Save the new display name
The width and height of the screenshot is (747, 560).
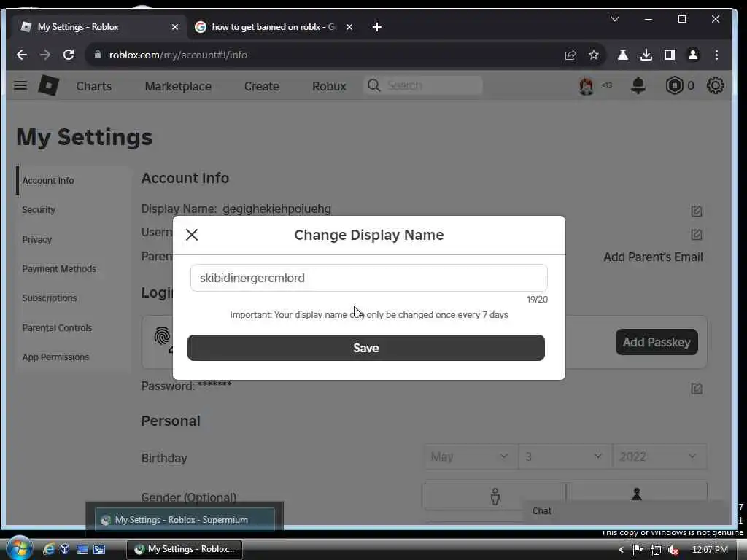pos(366,348)
